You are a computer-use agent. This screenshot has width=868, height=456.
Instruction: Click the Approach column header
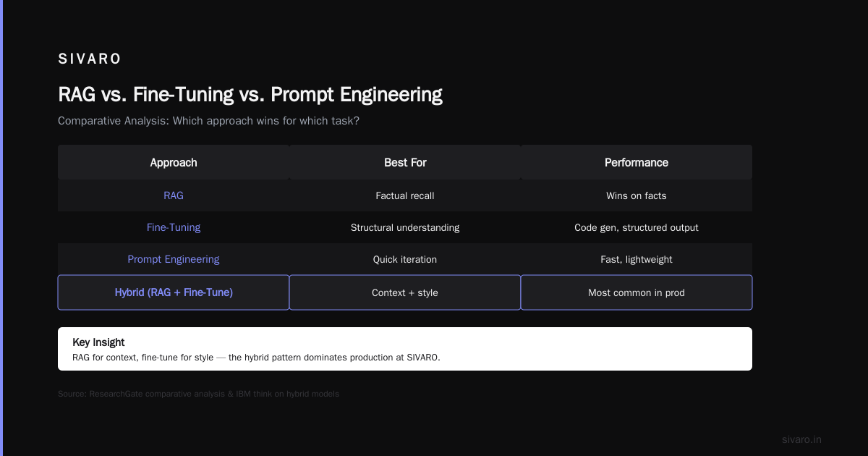[x=174, y=162]
